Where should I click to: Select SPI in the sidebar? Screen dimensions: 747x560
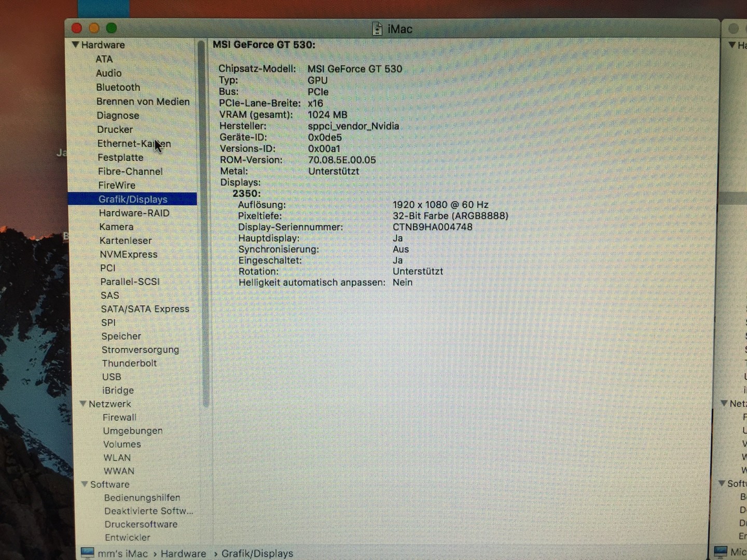click(108, 323)
